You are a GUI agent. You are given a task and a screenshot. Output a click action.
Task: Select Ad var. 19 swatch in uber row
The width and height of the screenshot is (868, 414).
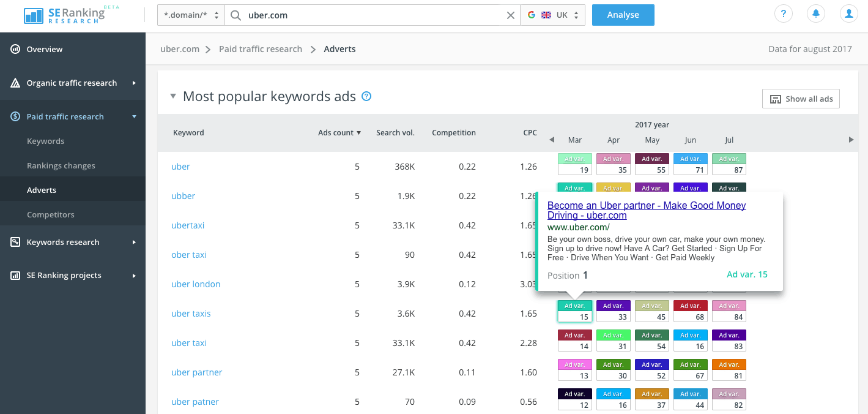(x=575, y=164)
